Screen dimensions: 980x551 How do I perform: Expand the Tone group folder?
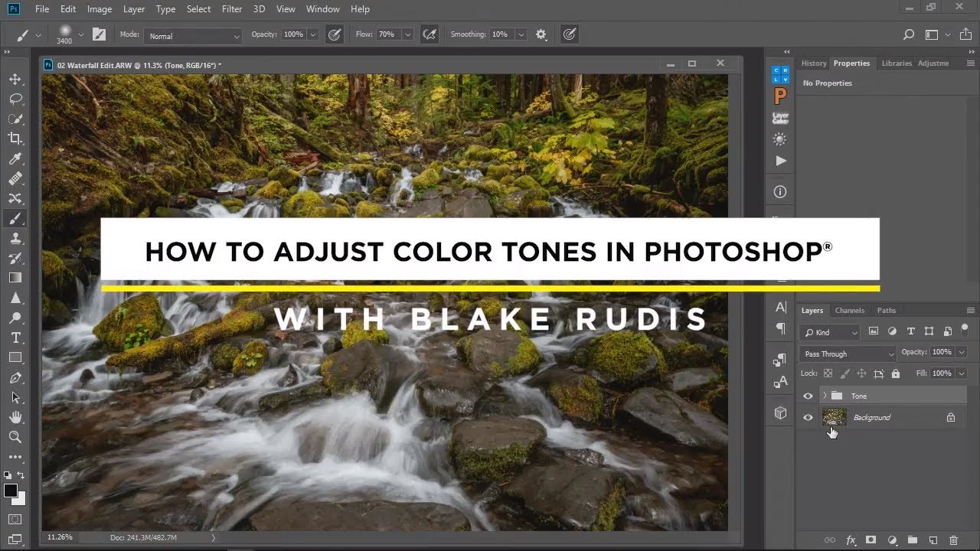(x=824, y=396)
